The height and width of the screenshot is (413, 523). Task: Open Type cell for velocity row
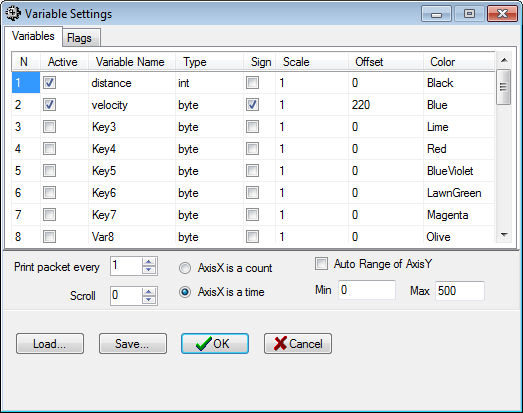[209, 105]
